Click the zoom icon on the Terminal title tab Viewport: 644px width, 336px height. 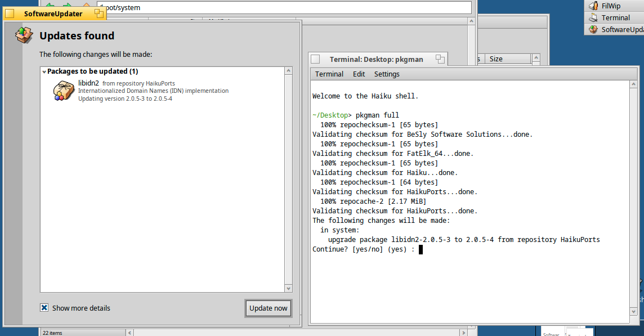click(440, 59)
